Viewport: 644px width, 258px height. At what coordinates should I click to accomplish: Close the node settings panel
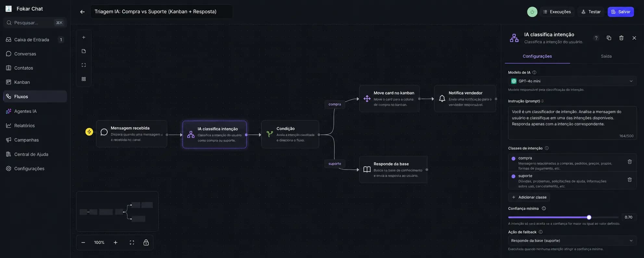coord(634,38)
